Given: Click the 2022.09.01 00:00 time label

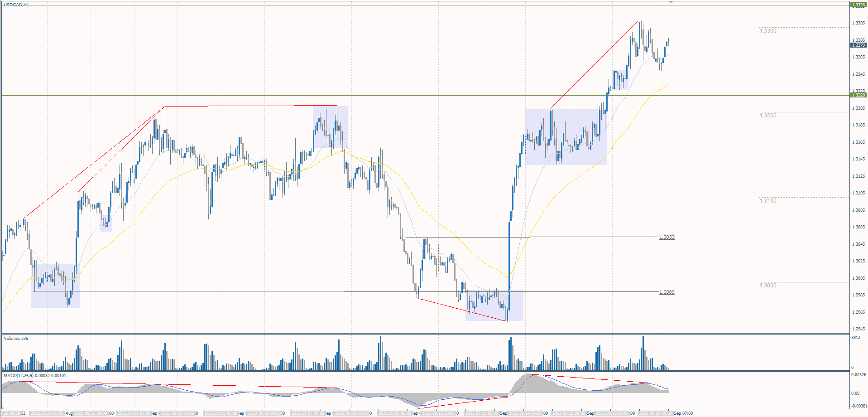Looking at the screenshot, I should [134, 413].
